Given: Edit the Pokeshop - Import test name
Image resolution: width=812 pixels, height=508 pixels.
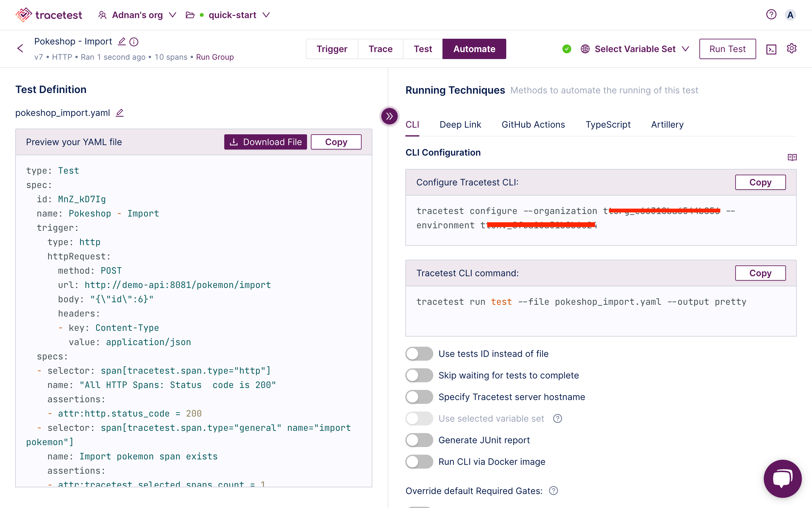Looking at the screenshot, I should [122, 41].
